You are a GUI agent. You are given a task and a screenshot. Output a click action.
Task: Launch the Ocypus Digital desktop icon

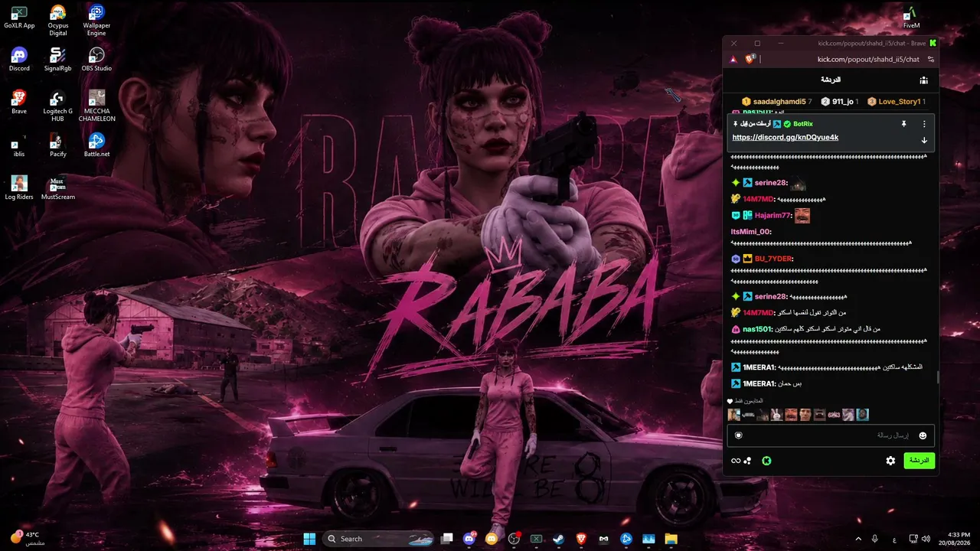58,20
